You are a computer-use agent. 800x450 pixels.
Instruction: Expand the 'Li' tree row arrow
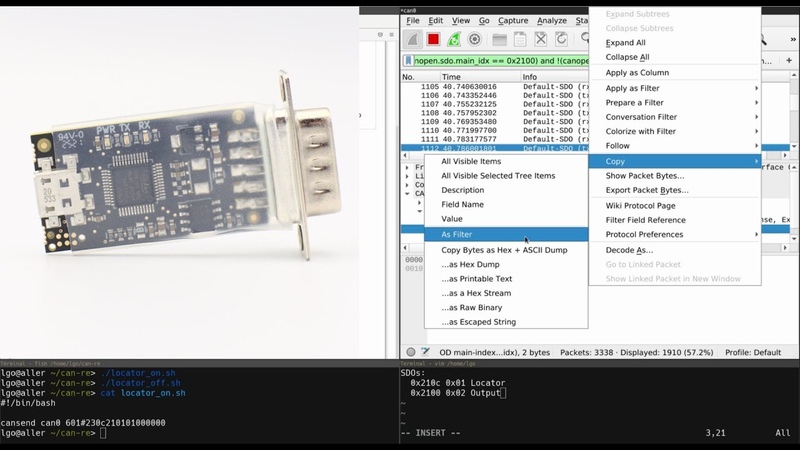coord(407,176)
